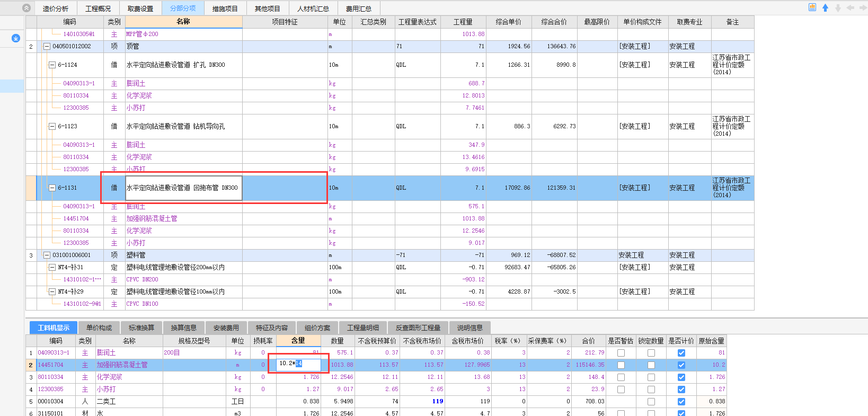Open the 其他项目 tab
Screen dimensions: 868x416
click(268, 8)
